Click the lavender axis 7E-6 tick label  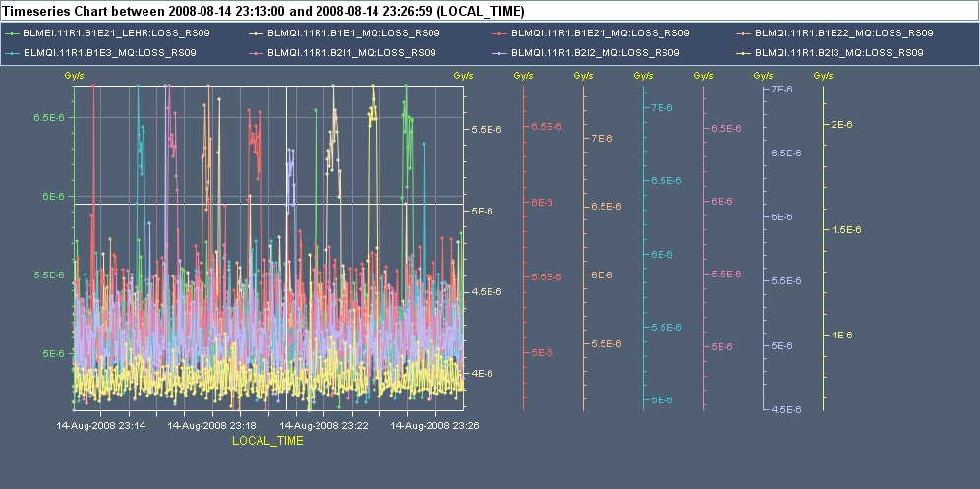[x=781, y=90]
